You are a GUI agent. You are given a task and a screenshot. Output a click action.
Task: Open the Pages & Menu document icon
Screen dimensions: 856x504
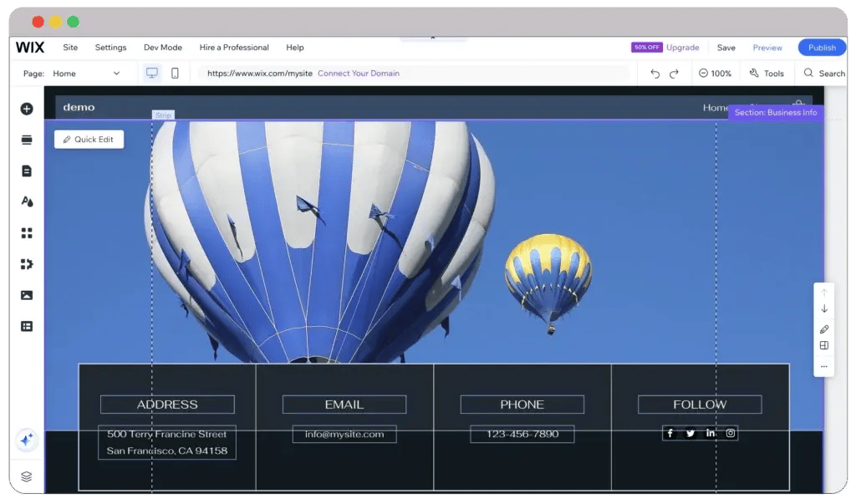27,171
